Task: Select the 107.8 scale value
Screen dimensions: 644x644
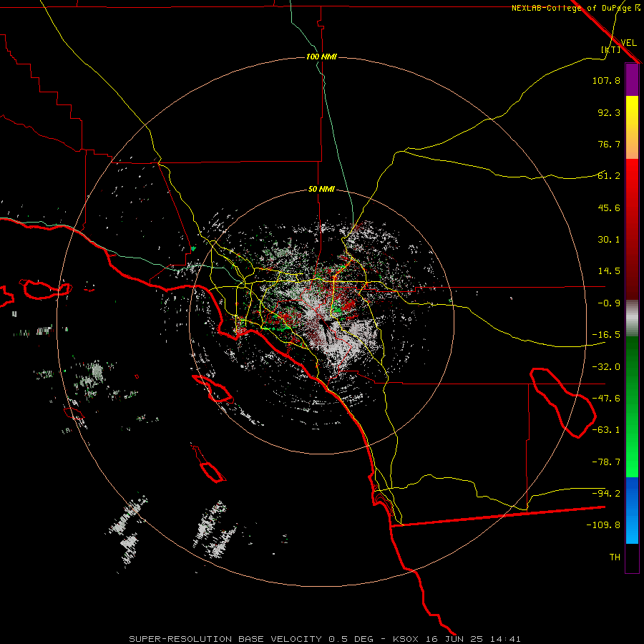Action: (x=606, y=80)
